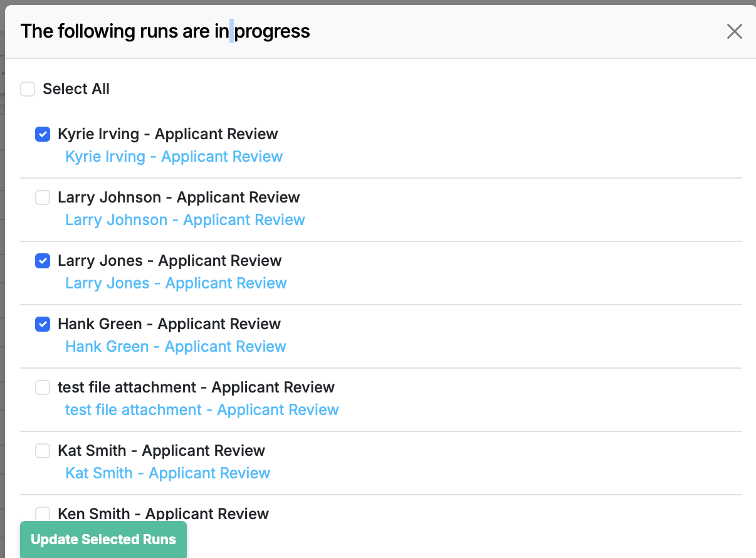
Task: Uncheck the Larry Jones run checkbox
Action: pos(43,261)
